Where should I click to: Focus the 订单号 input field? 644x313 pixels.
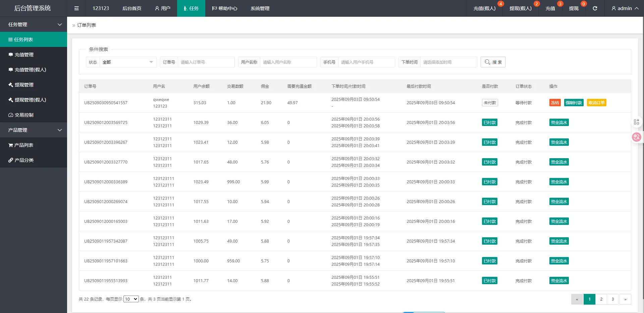coord(206,62)
